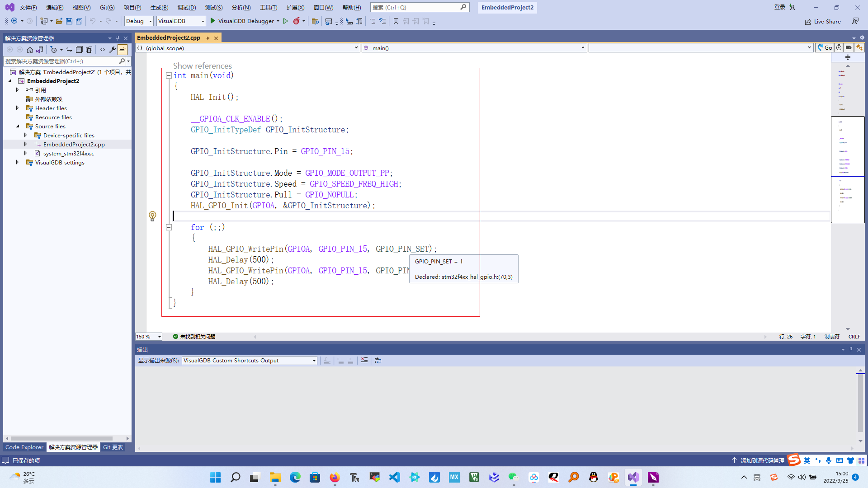Viewport: 868px width, 488px height.
Task: Disable Preview Selected Items in Solution Explorer
Action: 122,50
